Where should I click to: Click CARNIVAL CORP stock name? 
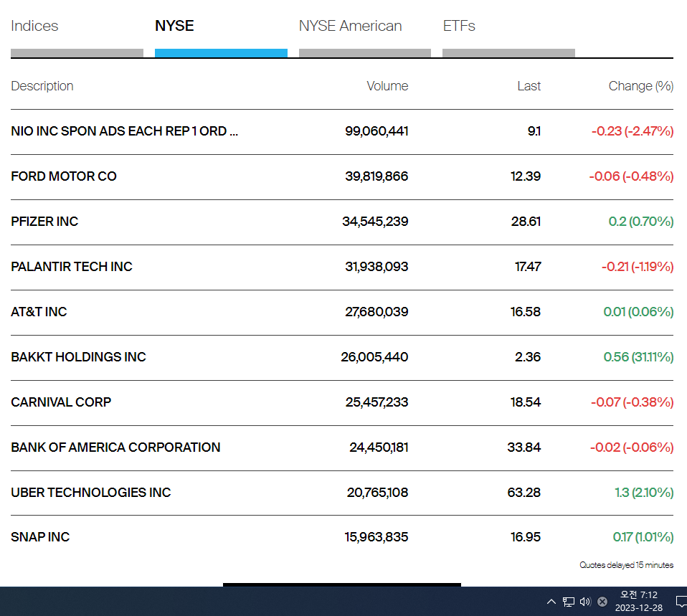[x=62, y=402]
